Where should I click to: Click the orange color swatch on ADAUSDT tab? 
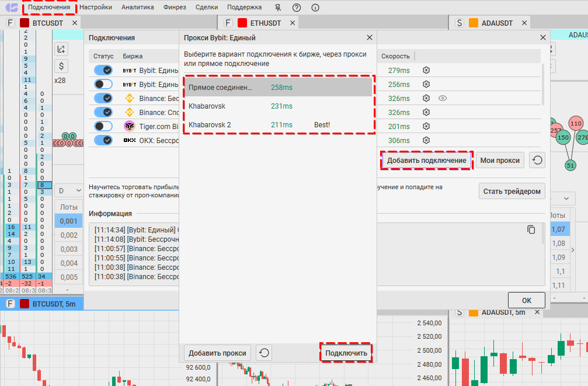tap(474, 23)
